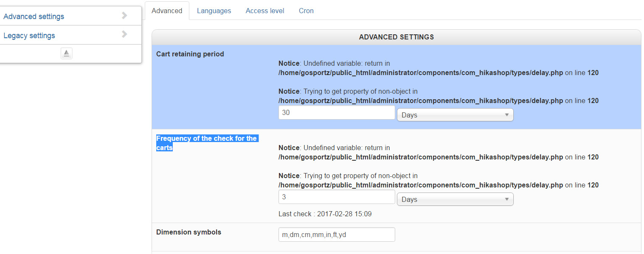Image resolution: width=644 pixels, height=254 pixels.
Task: Open cart check frequency unit dropdown
Action: coord(455,199)
